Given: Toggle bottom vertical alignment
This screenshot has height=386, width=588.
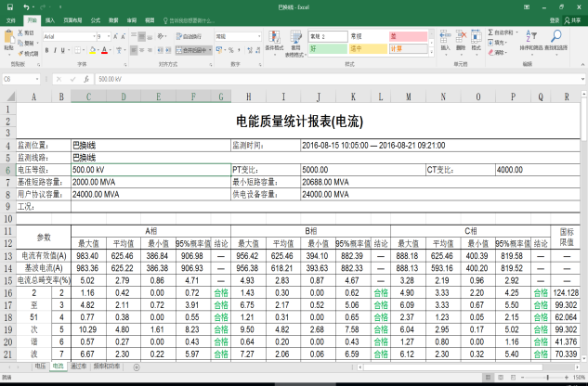Looking at the screenshot, I should coord(150,36).
